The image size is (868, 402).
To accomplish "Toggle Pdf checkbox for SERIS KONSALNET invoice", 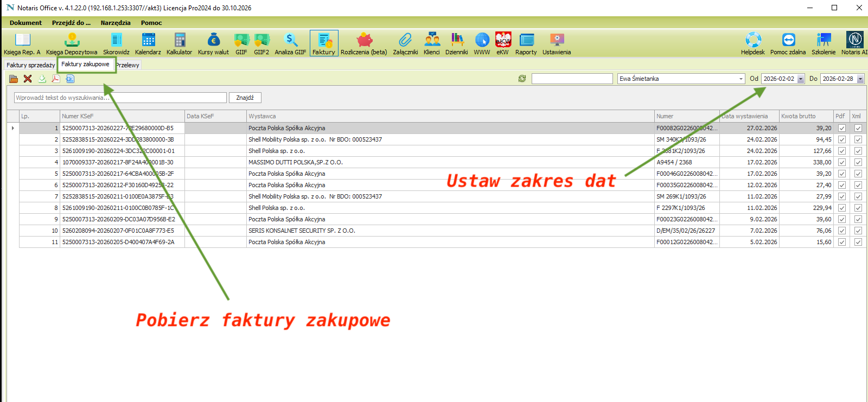I will [x=841, y=231].
